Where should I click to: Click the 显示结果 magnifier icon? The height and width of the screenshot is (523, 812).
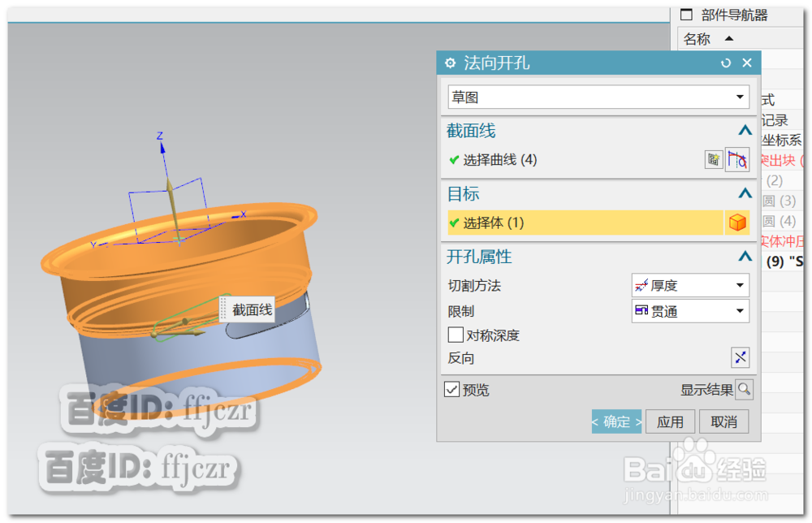coord(744,389)
